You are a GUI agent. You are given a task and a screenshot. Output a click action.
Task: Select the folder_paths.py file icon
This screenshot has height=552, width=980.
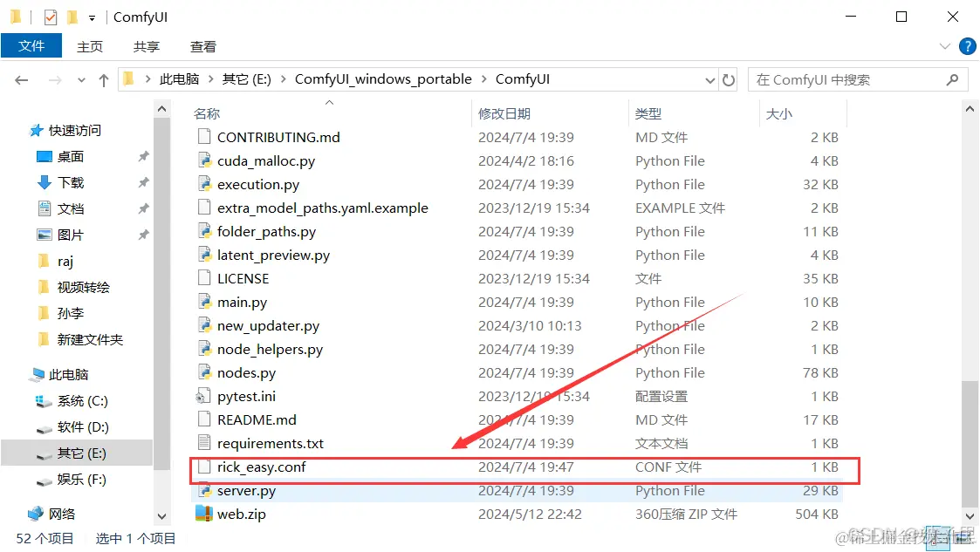click(203, 231)
